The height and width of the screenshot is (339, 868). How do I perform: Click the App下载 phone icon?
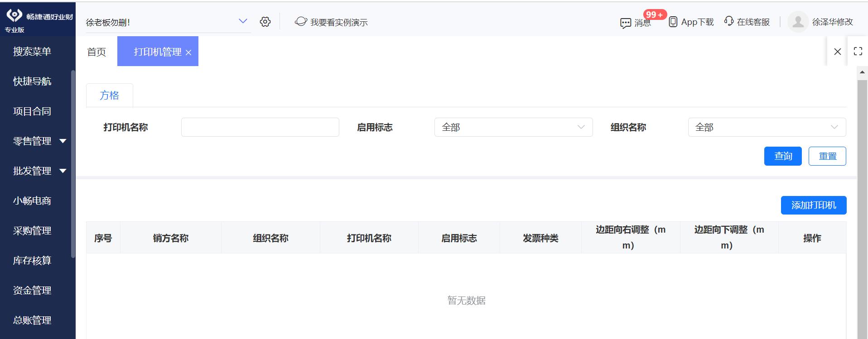click(673, 22)
